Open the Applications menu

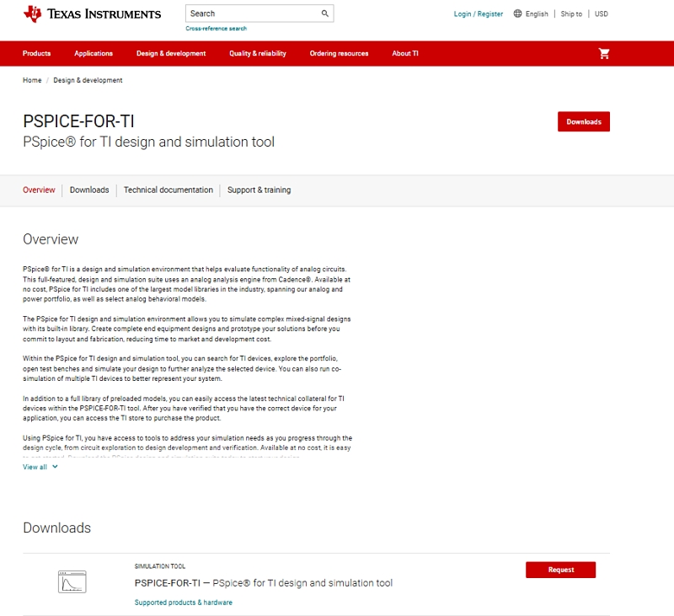94,53
